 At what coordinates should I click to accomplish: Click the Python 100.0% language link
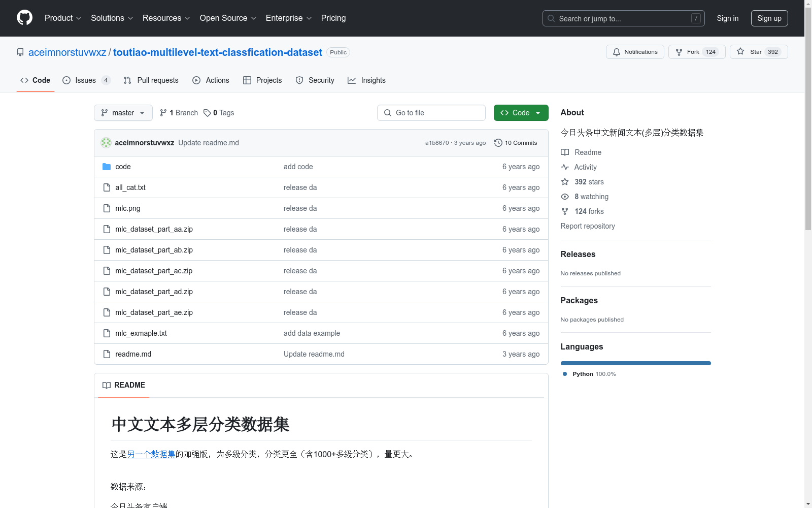point(590,374)
